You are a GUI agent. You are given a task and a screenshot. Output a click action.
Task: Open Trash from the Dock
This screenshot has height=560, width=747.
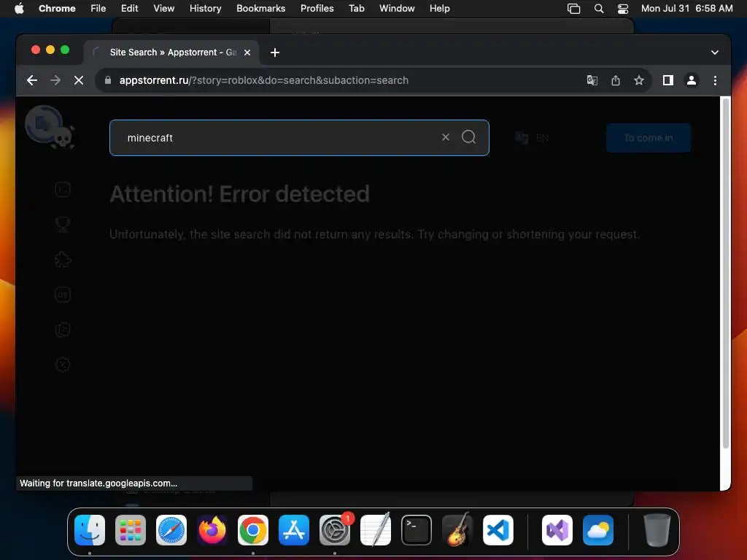[x=657, y=530]
